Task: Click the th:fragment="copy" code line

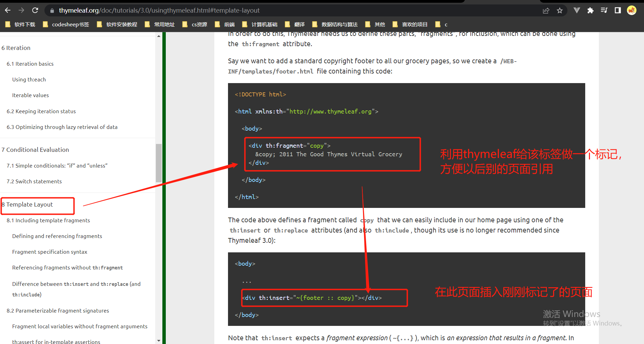Action: 290,146
